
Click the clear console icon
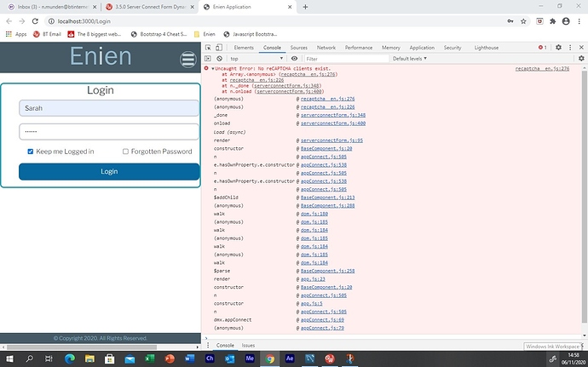point(220,59)
